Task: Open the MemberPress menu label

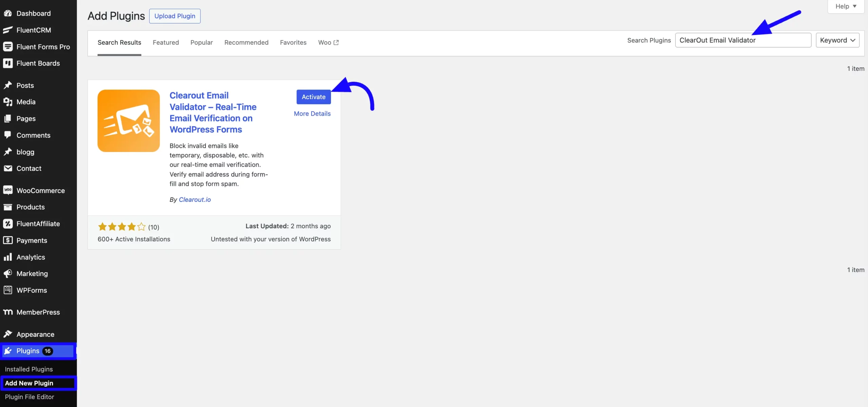Action: point(38,312)
